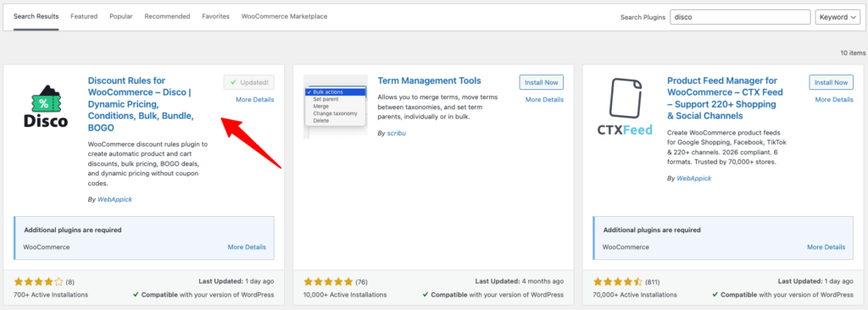The image size is (868, 310).
Task: Click the star rating with (811) reviews
Action: (x=626, y=281)
